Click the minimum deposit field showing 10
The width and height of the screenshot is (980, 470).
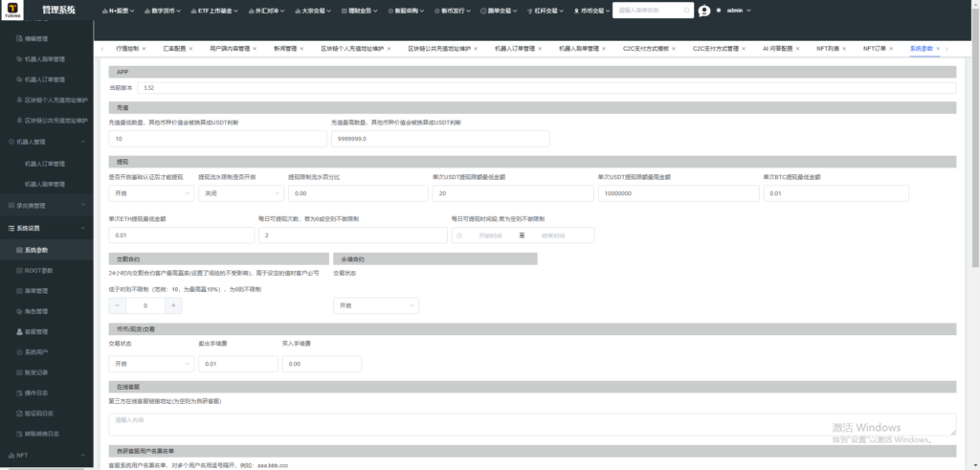[x=217, y=139]
